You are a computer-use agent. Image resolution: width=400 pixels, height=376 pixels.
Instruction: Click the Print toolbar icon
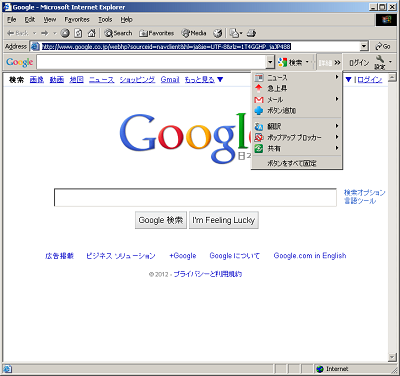(x=252, y=33)
